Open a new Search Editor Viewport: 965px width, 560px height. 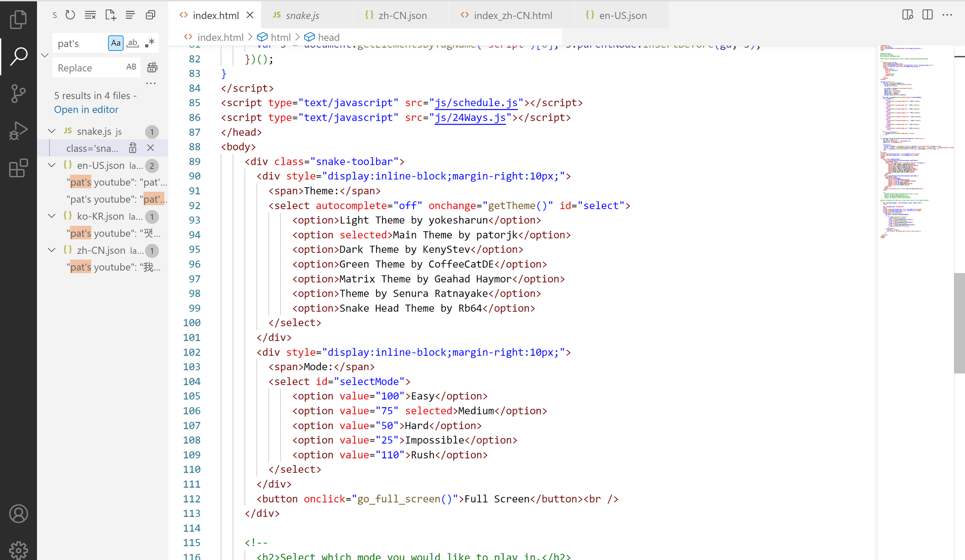pyautogui.click(x=110, y=15)
